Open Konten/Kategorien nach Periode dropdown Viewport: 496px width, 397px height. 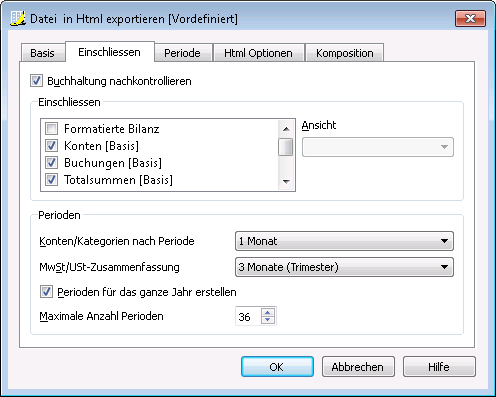344,241
